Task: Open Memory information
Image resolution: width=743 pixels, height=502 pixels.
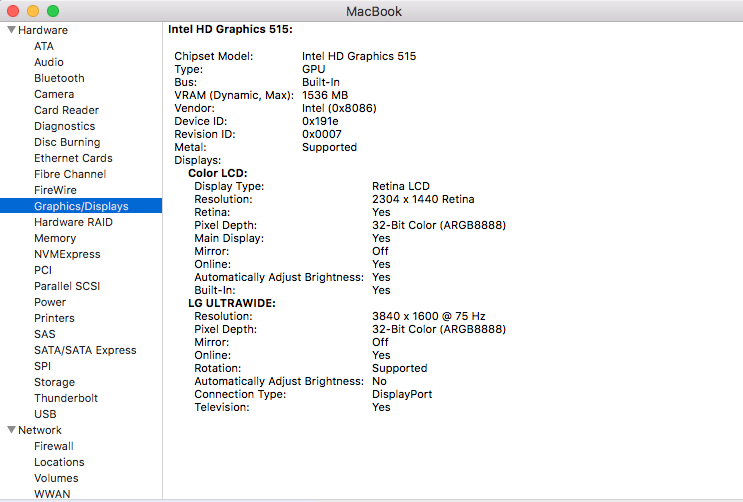Action: pyautogui.click(x=55, y=238)
